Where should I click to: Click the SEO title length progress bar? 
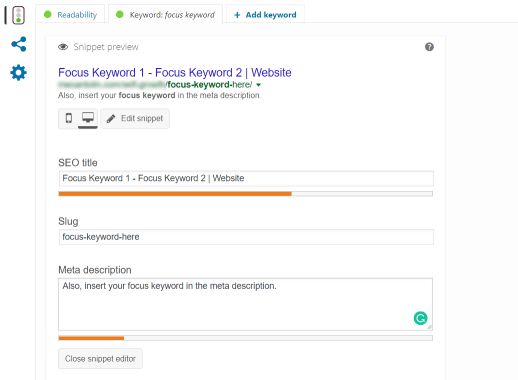[246, 194]
